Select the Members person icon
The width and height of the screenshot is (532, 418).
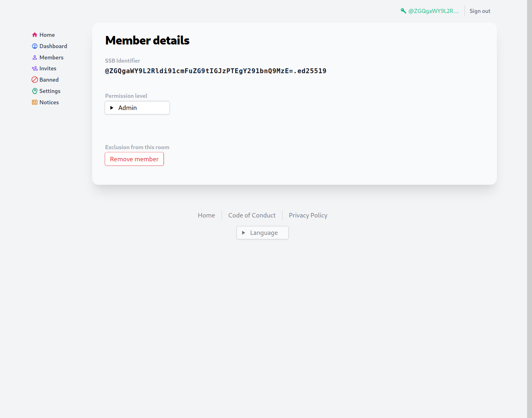(34, 57)
